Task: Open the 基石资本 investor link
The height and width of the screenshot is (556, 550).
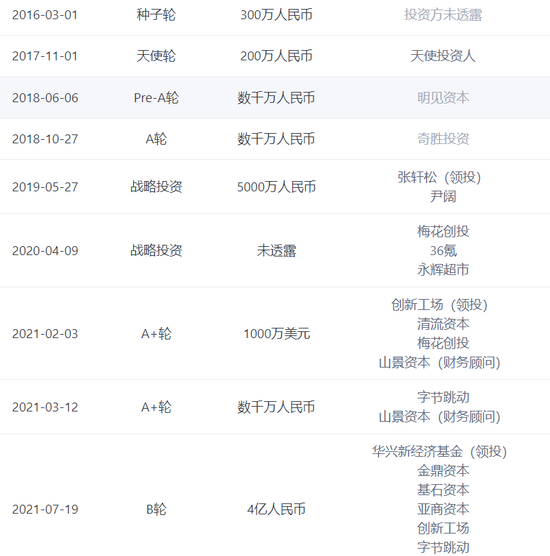Action: (443, 490)
